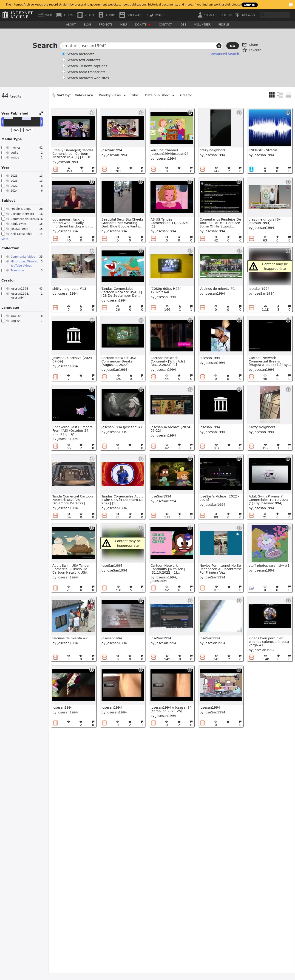Select Search archived web sites option
The height and width of the screenshot is (980, 295).
coord(63,78)
